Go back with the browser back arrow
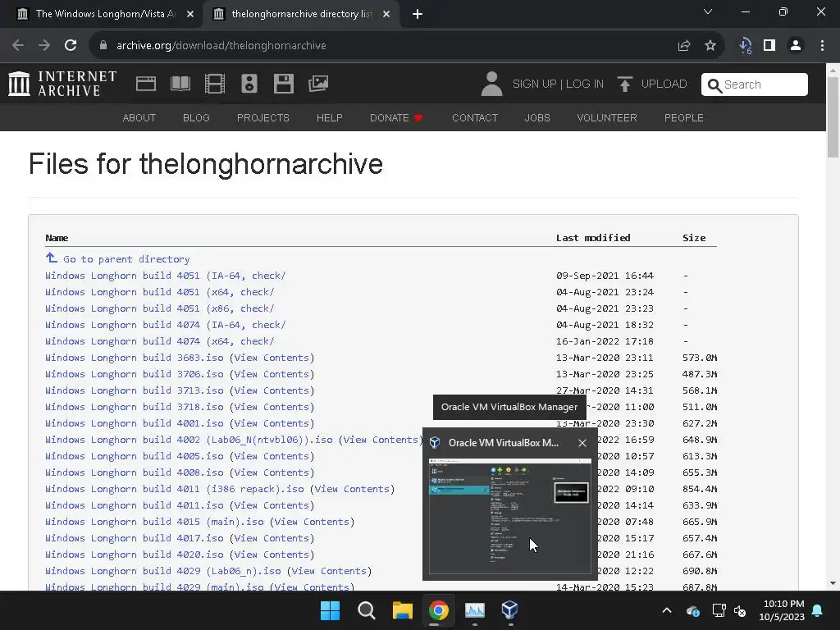840x630 pixels. click(x=18, y=46)
